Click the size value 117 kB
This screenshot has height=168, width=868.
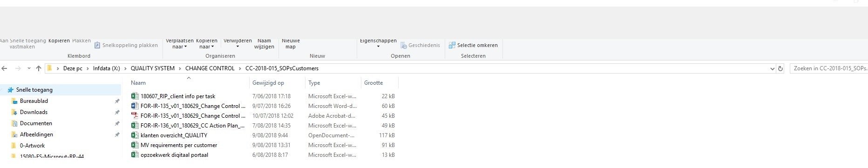click(387, 135)
